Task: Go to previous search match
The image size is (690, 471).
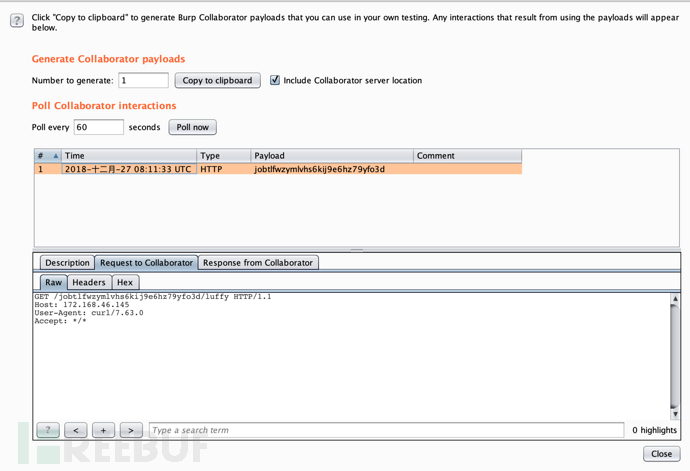Action: (76, 430)
